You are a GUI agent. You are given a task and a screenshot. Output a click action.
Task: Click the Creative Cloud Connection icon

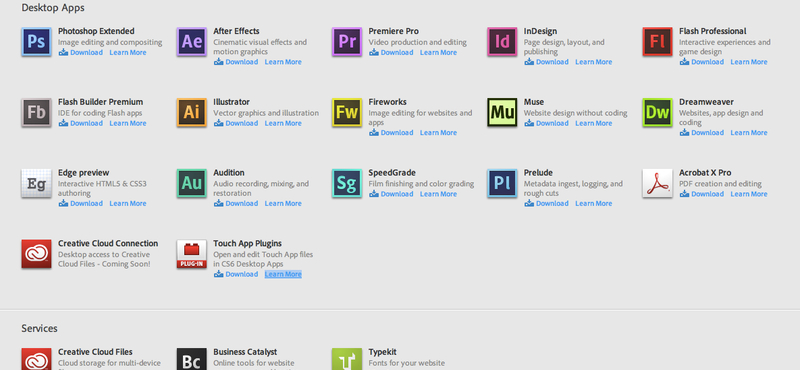(x=36, y=254)
